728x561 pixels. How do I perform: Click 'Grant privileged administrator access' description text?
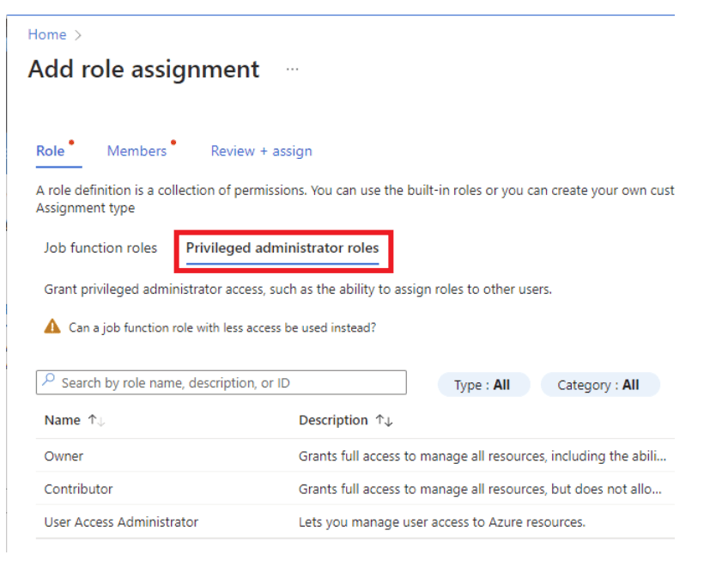[298, 290]
